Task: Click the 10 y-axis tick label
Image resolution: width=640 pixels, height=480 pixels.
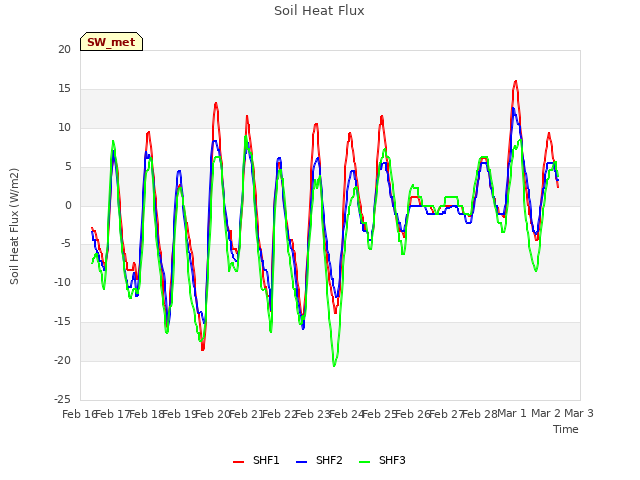Action: point(64,128)
